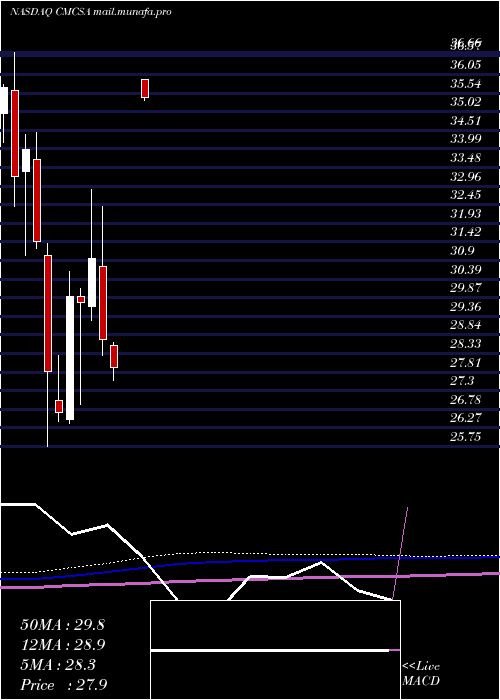Click the 32.96 price axis label
This screenshot has width=500, height=700.
[465, 176]
